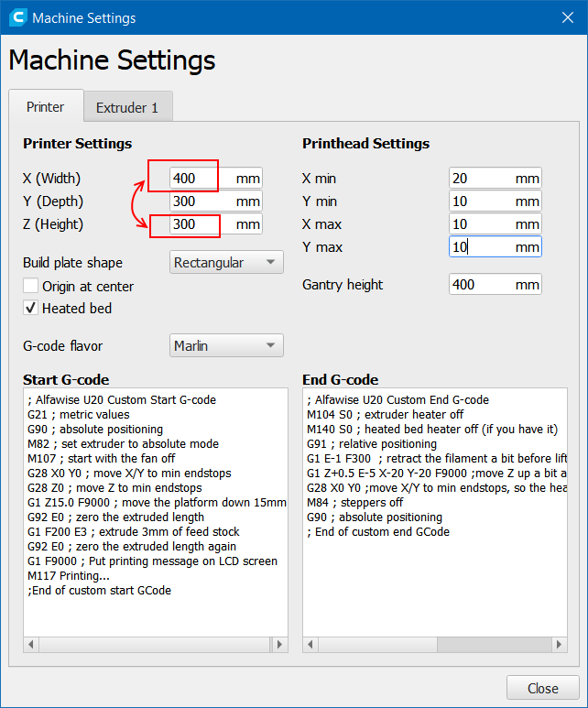Open the Extruder 1 tab
Image resolution: width=588 pixels, height=708 pixels.
(127, 107)
